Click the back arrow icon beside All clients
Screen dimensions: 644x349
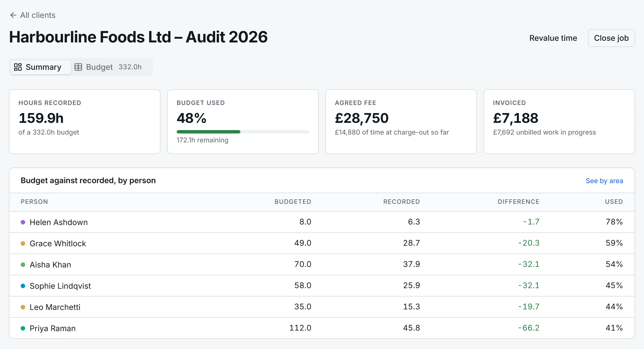pos(13,15)
